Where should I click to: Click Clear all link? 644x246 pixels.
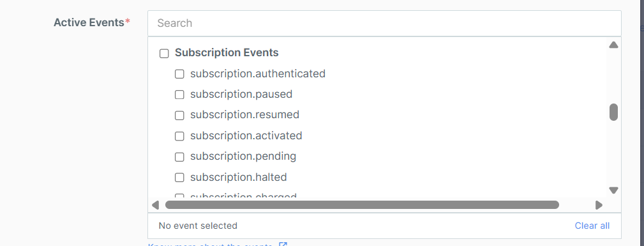pyautogui.click(x=592, y=226)
